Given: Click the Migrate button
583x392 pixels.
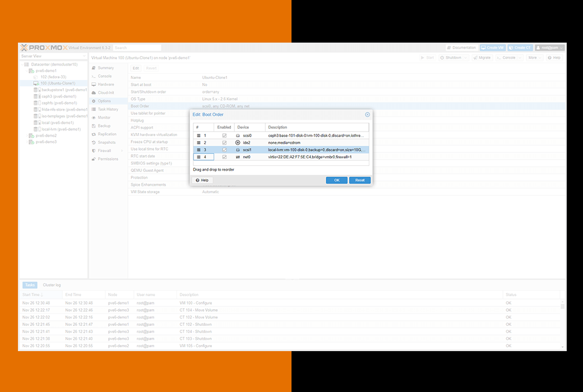Looking at the screenshot, I should (x=482, y=58).
